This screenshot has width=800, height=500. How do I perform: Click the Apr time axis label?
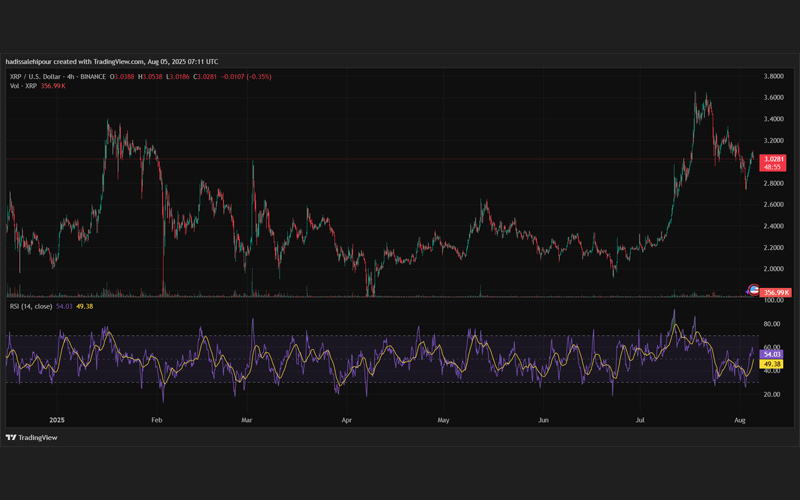347,420
